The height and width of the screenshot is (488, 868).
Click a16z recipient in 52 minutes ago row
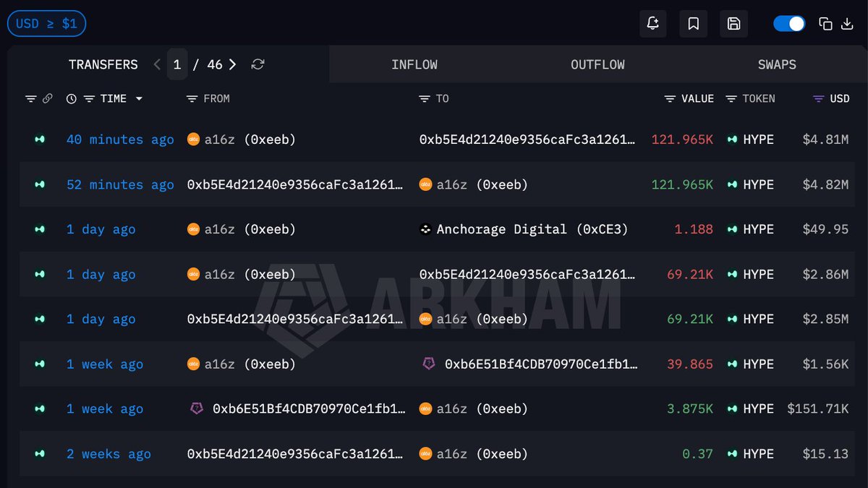(x=482, y=184)
